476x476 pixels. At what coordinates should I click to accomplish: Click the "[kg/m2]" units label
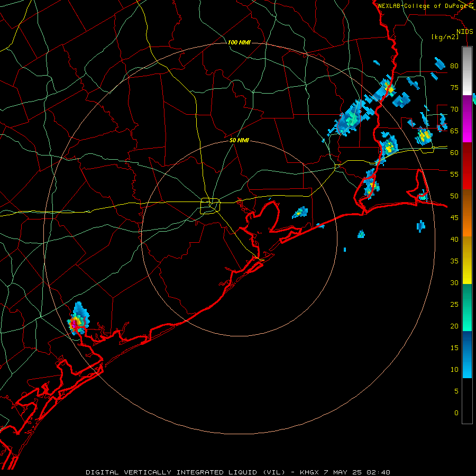(x=445, y=37)
